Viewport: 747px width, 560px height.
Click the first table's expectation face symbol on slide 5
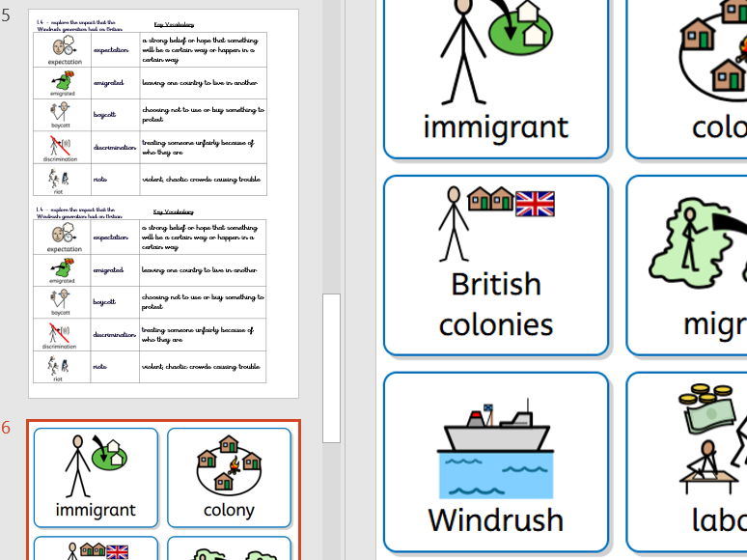(65, 46)
